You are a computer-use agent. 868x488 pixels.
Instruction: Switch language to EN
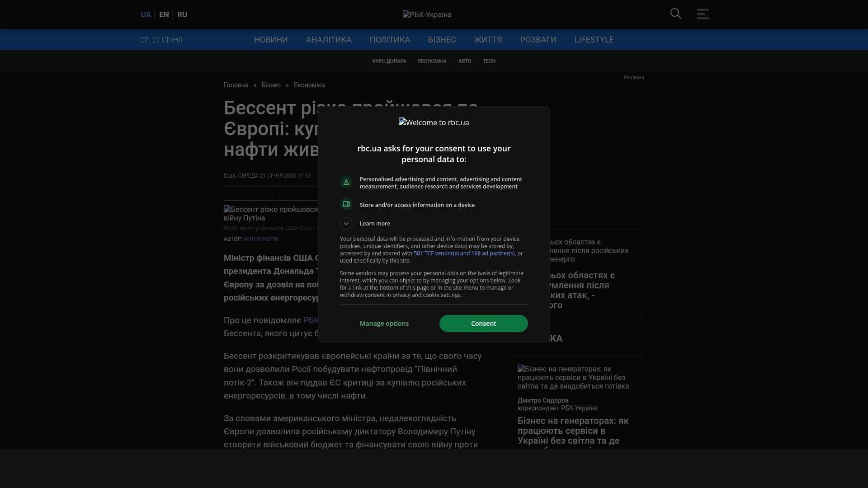click(x=164, y=15)
